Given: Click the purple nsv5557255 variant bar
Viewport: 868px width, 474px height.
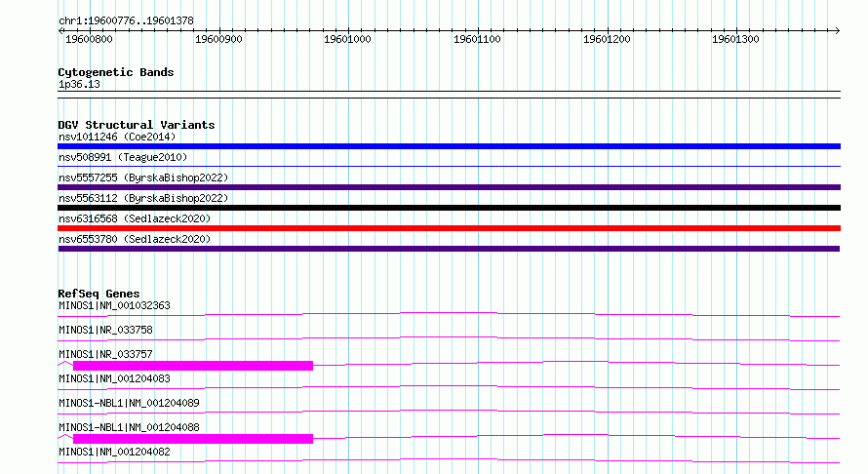Looking at the screenshot, I should (449, 187).
